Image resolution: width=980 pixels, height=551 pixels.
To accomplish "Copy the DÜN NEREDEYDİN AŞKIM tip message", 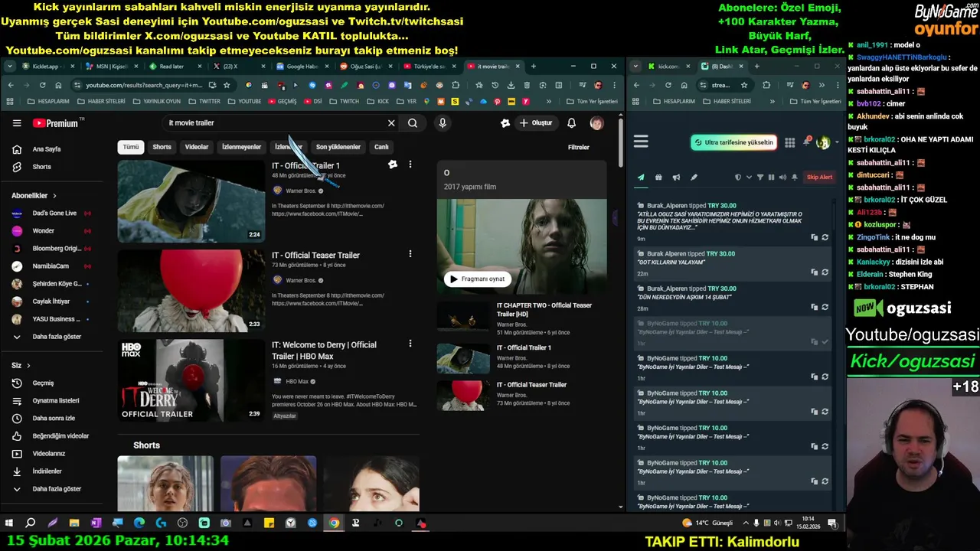I will (814, 307).
